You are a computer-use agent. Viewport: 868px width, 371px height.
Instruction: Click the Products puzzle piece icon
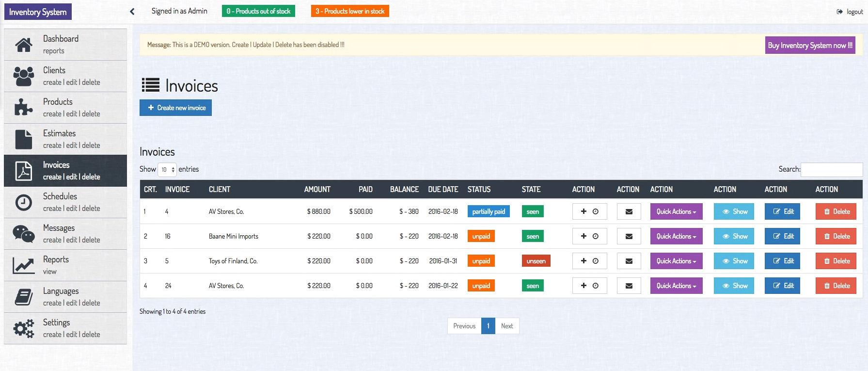(23, 108)
